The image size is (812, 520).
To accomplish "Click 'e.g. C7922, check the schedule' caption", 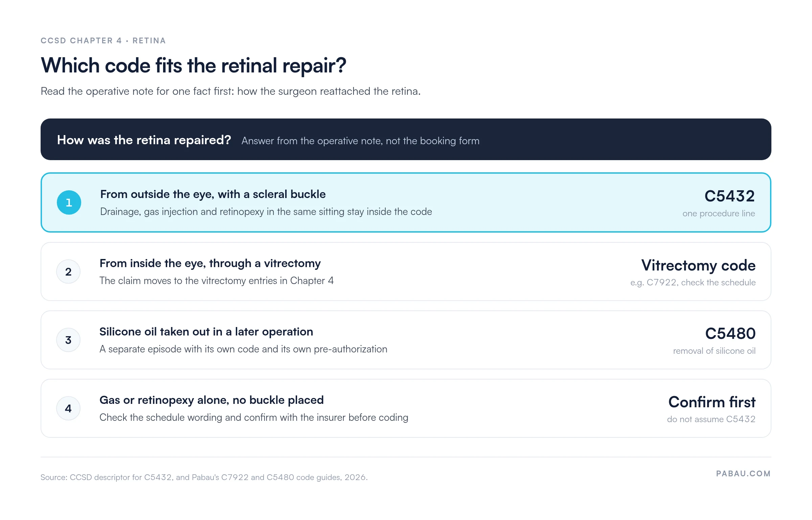I will 693,282.
